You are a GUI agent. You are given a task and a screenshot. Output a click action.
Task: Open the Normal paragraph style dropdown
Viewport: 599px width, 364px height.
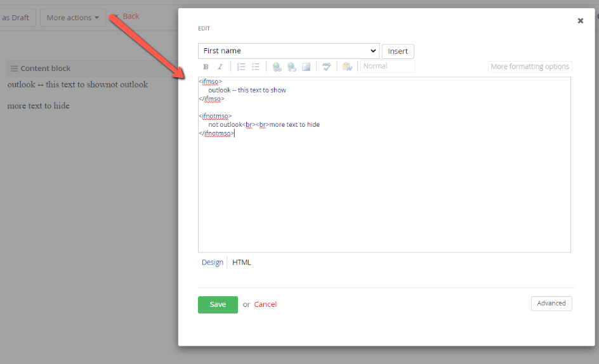coord(387,66)
